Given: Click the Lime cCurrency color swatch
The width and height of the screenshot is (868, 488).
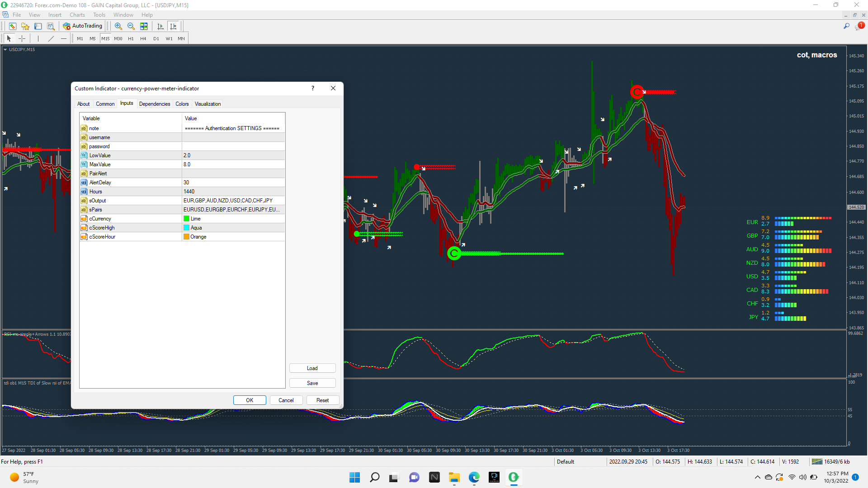Looking at the screenshot, I should [186, 219].
